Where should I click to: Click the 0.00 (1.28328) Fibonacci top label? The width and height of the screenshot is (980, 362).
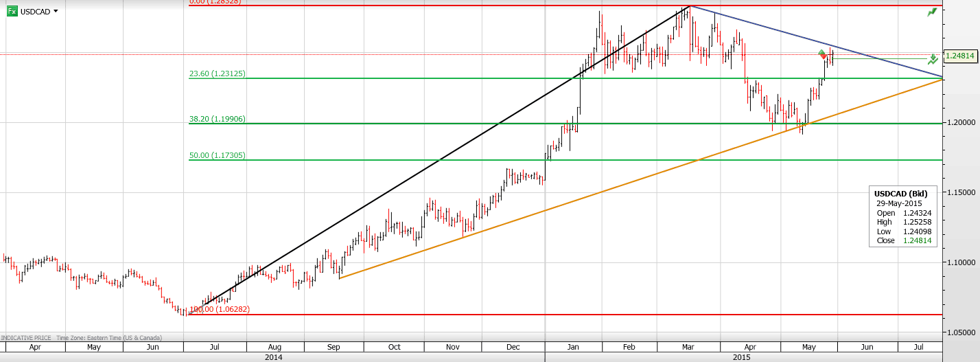coord(215,2)
